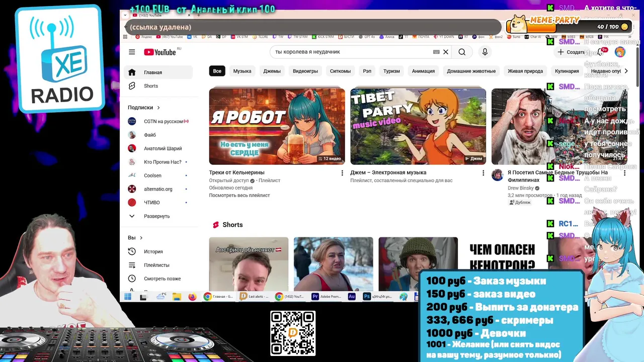
Task: Open the Short with the helmeted soldier
Action: (x=418, y=264)
